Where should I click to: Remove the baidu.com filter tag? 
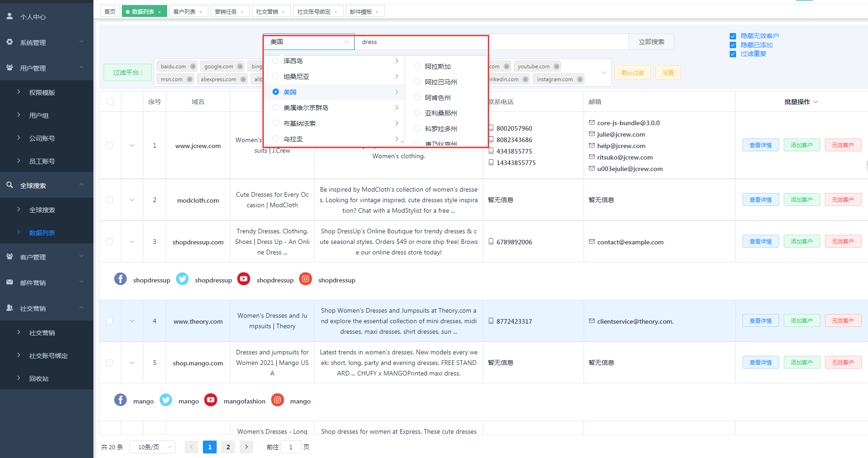click(x=193, y=66)
